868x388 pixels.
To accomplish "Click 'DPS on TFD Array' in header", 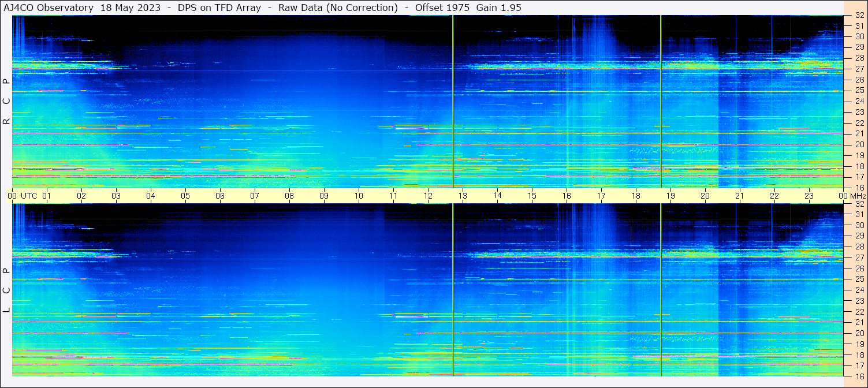I will coord(219,8).
